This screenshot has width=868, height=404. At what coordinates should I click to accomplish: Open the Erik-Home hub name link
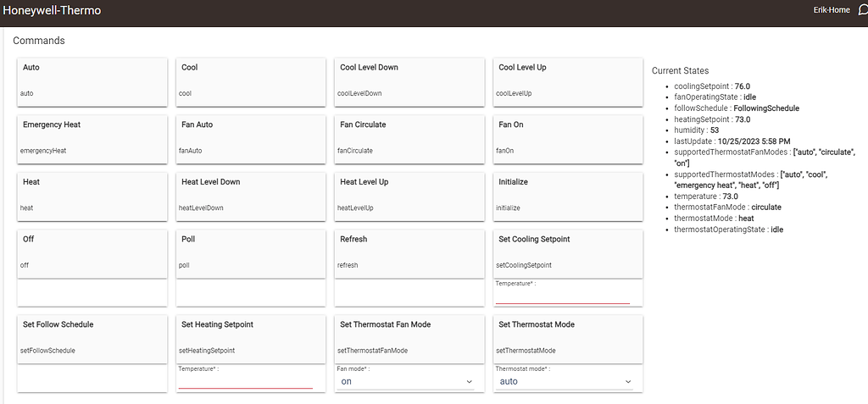point(830,11)
